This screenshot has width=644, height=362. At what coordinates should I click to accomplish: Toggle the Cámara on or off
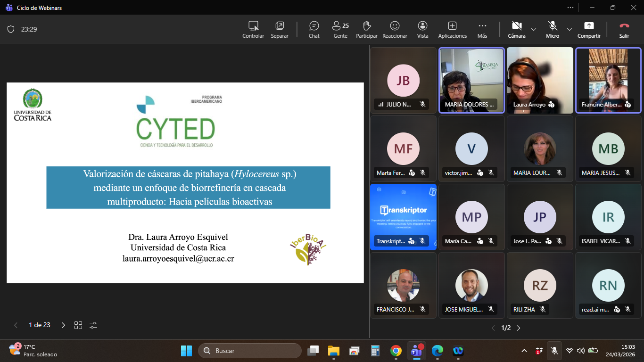coord(517,29)
